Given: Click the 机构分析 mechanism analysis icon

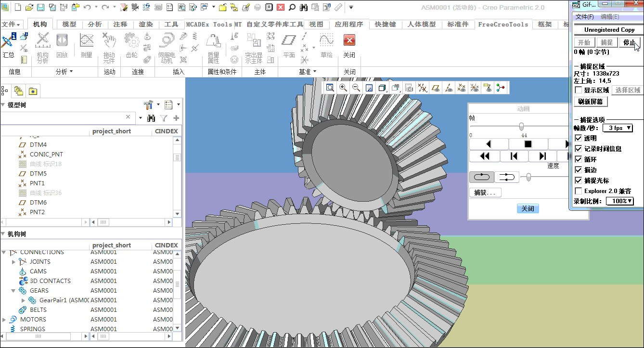Looking at the screenshot, I should (42, 47).
